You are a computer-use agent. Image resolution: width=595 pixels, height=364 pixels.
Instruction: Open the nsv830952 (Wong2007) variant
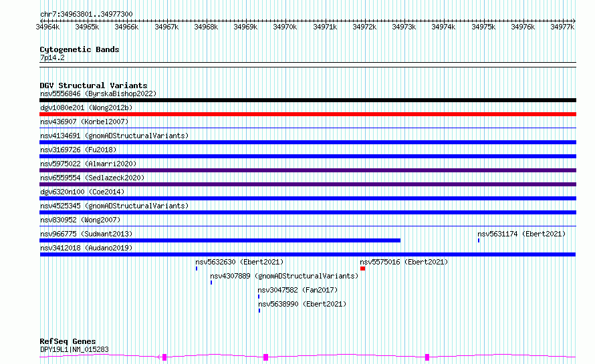click(80, 220)
